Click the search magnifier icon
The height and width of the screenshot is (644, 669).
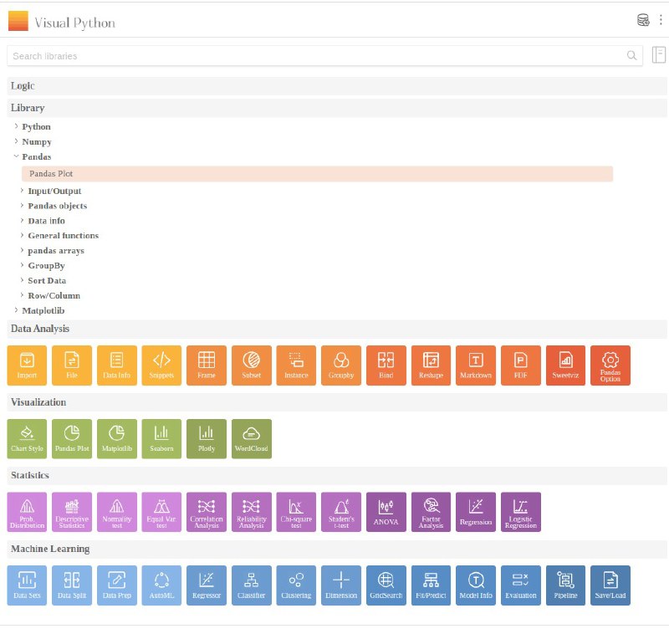[x=632, y=55]
